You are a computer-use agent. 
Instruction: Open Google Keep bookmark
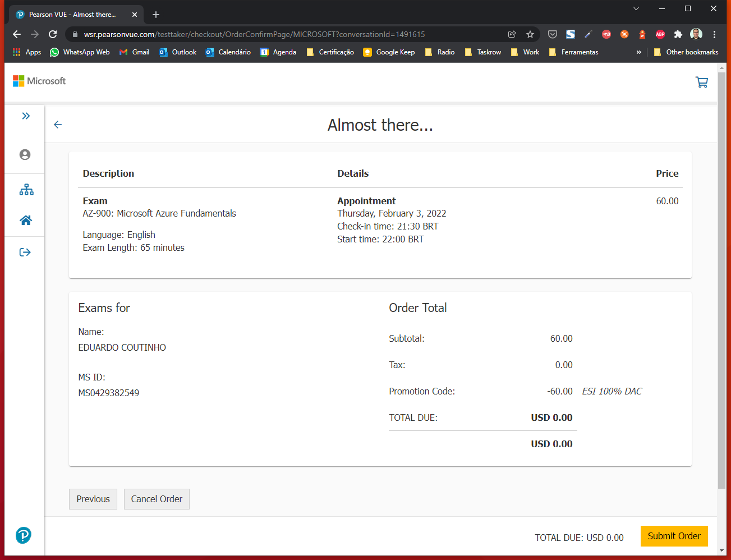(389, 52)
